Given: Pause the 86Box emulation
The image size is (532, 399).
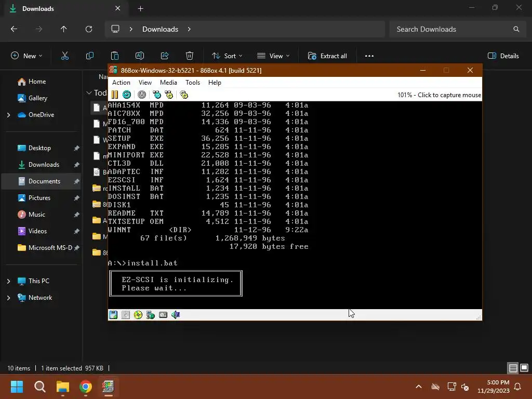Looking at the screenshot, I should point(115,95).
